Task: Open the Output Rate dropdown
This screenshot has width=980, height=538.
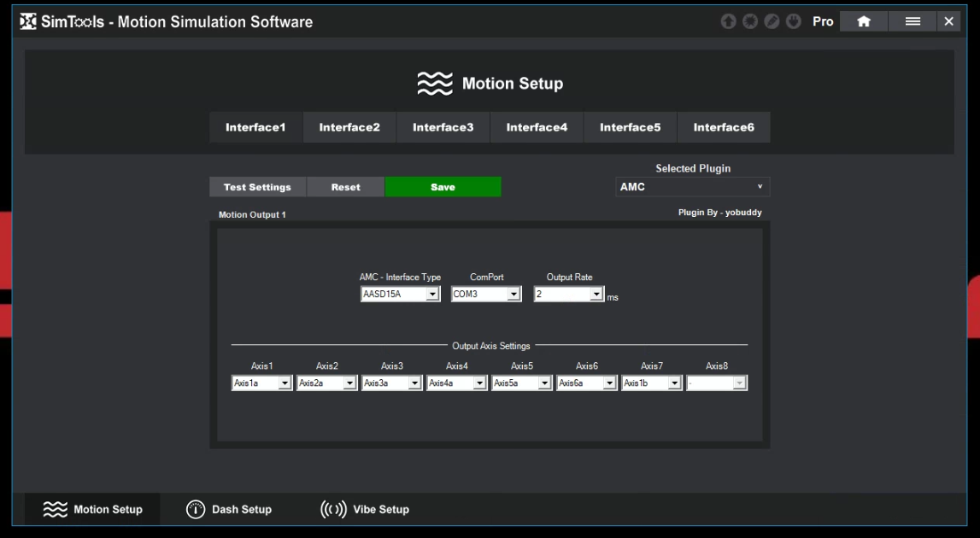Action: (x=569, y=295)
